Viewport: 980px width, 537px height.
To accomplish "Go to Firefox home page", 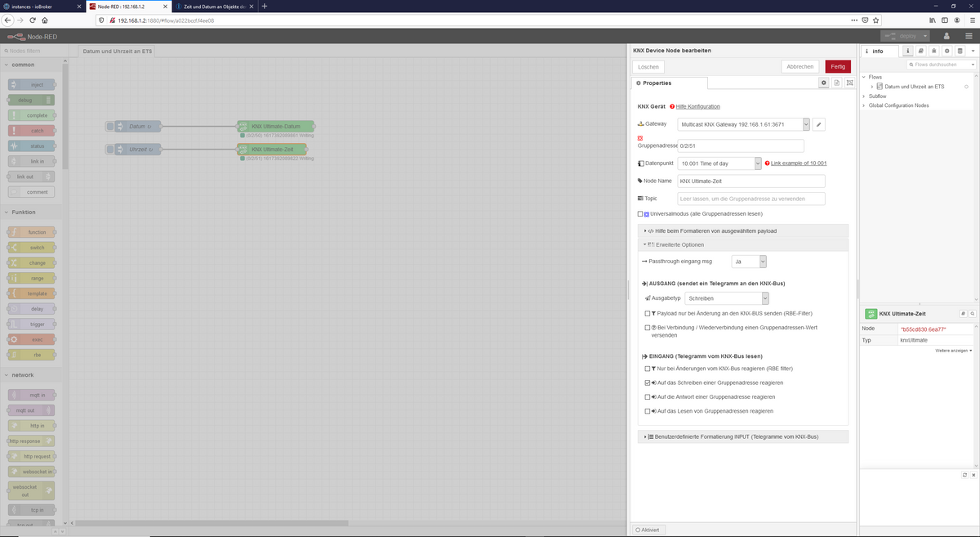I will click(x=45, y=20).
